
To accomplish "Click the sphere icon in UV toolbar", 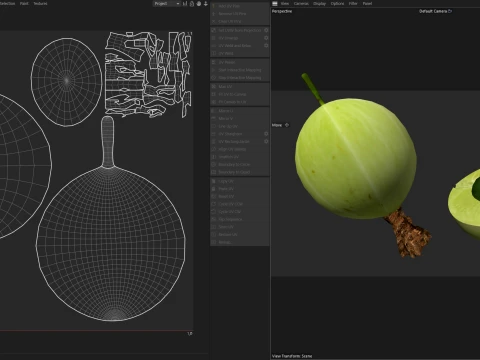I will coord(199,4).
